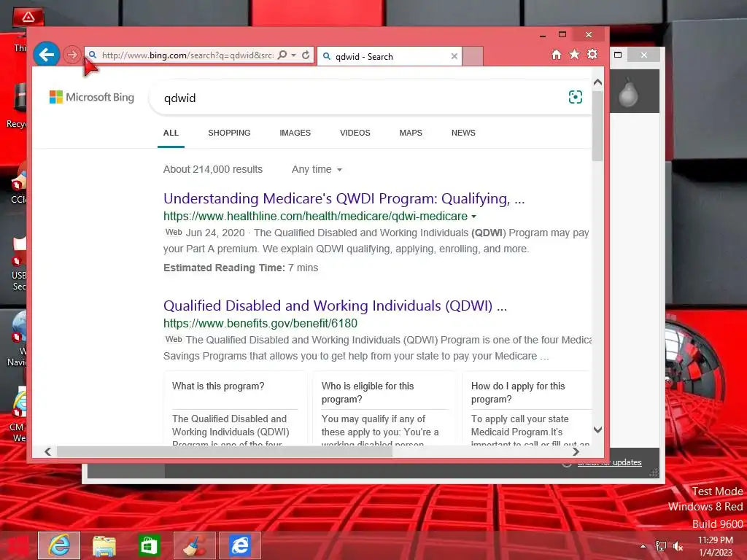The image size is (747, 560).
Task: Click the forward navigation arrow
Action: pyautogui.click(x=72, y=55)
